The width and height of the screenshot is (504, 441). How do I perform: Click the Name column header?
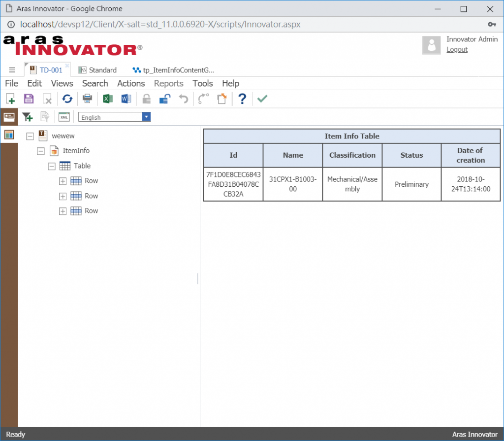(293, 155)
